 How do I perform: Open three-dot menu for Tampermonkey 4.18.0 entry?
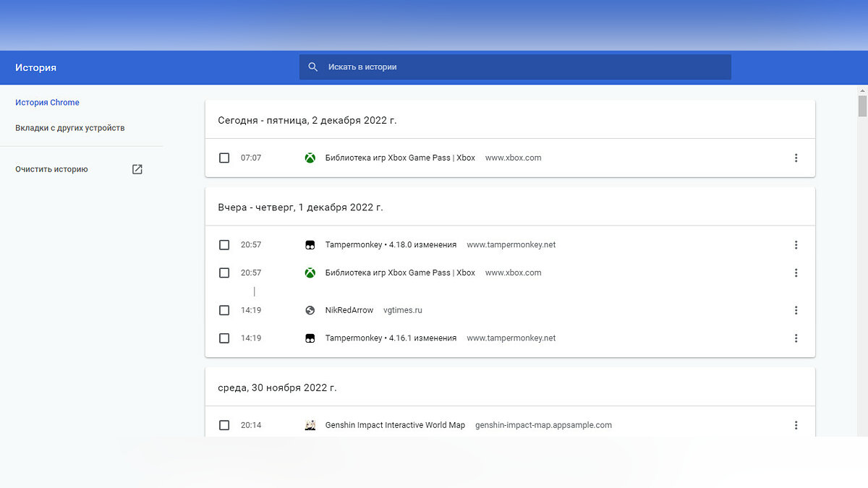(796, 245)
